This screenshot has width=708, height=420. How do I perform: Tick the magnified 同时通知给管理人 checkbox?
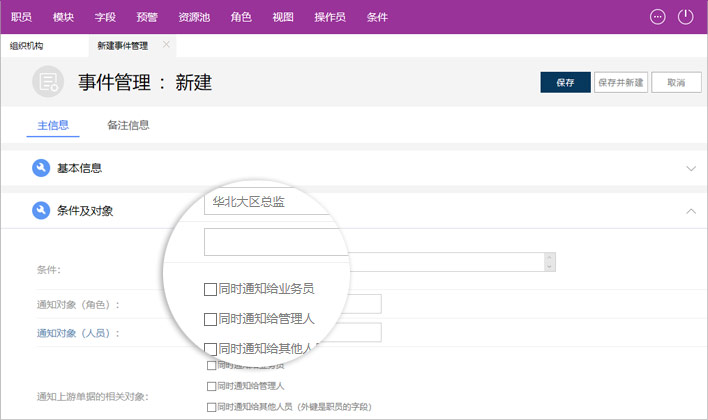coord(210,320)
